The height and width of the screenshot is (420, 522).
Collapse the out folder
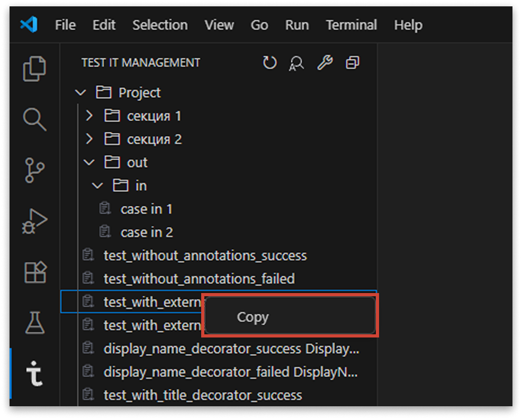tap(89, 162)
